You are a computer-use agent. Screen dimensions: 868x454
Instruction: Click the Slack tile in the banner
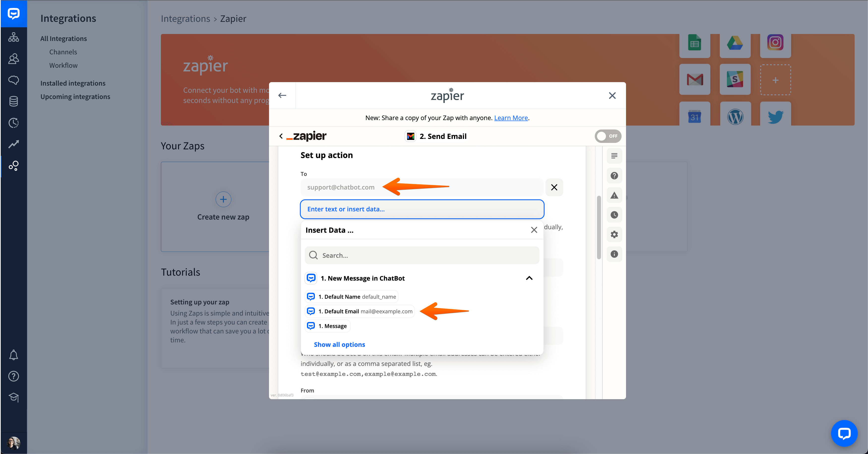(735, 79)
